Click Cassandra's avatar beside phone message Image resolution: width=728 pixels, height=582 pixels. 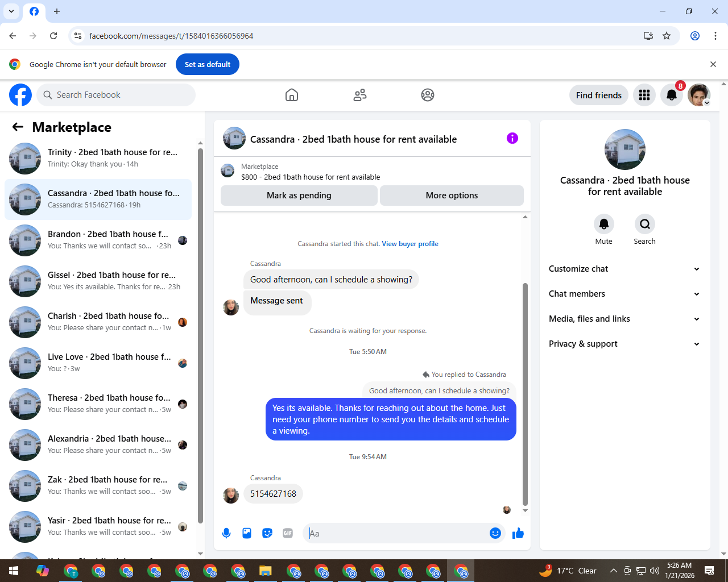(231, 495)
